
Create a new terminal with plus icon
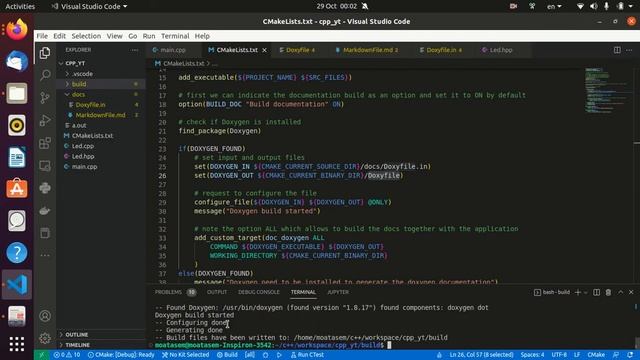(x=578, y=292)
